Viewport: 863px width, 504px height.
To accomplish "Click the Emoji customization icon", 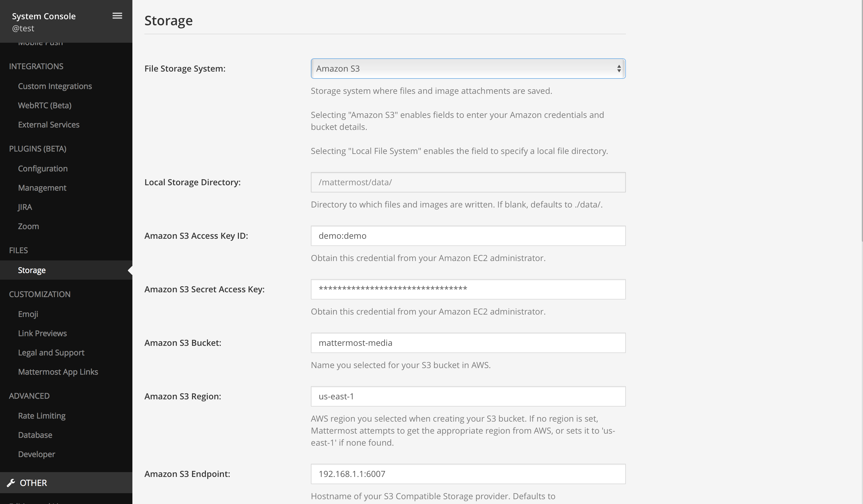I will point(28,313).
